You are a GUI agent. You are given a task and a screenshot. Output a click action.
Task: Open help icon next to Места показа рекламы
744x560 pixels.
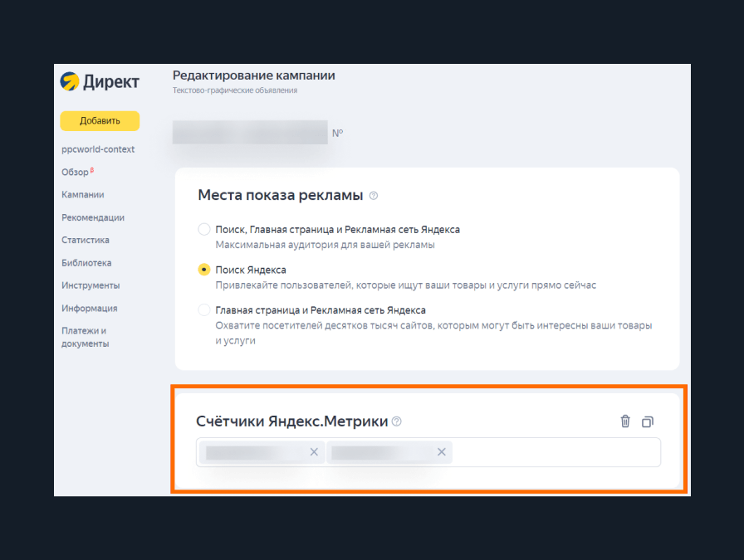(x=374, y=196)
